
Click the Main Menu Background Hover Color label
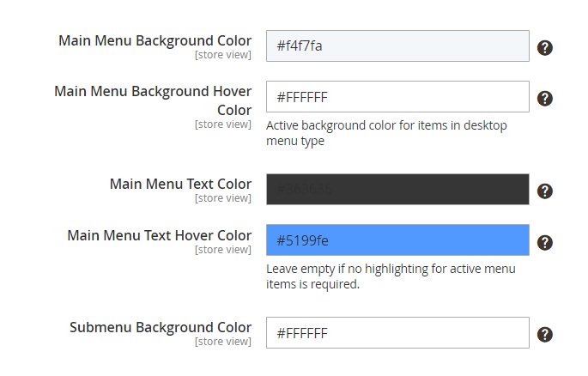pos(153,100)
